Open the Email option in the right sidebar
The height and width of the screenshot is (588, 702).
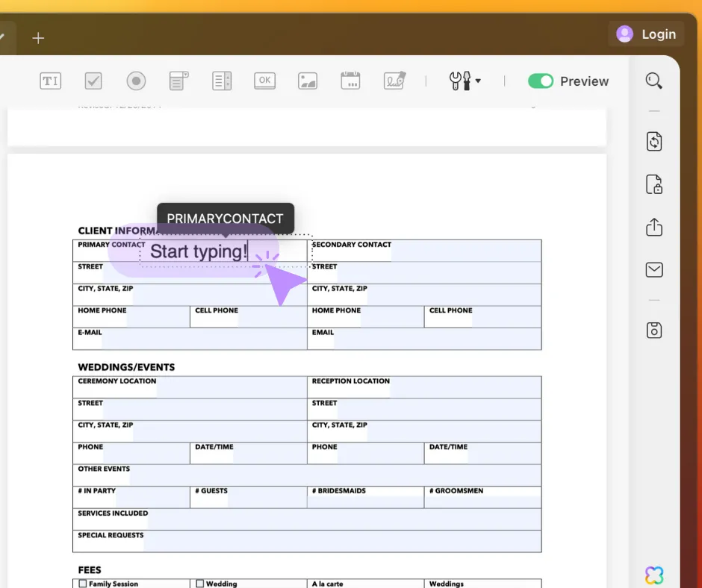[x=653, y=269]
